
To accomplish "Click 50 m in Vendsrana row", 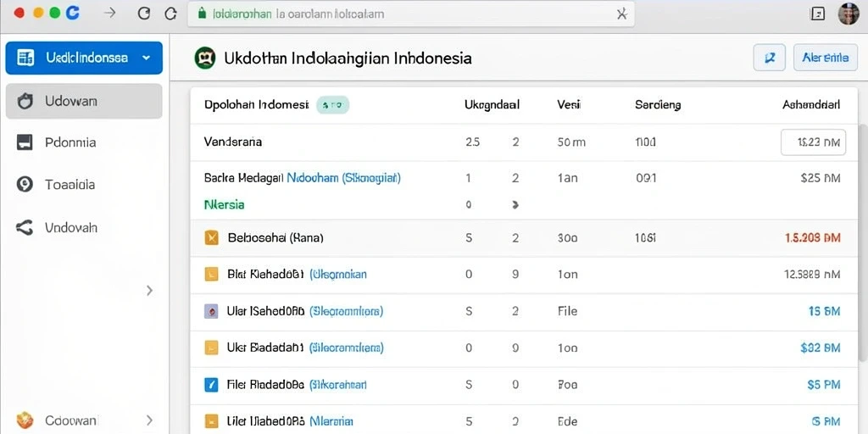I will click(571, 142).
